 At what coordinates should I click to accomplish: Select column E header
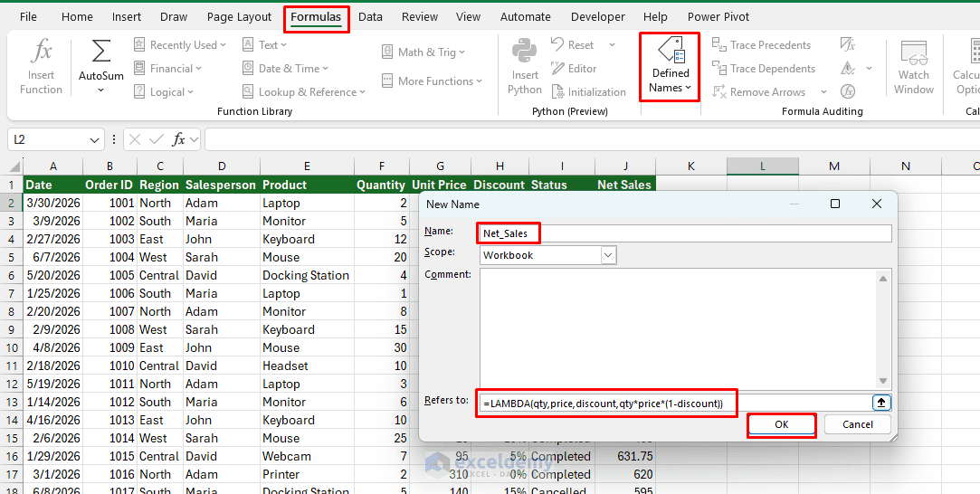click(x=307, y=166)
